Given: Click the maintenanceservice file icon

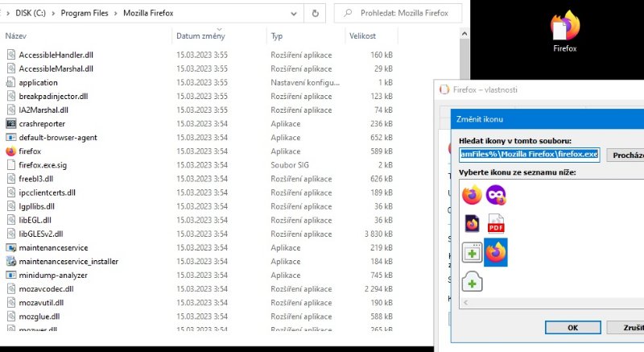Looking at the screenshot, I should point(11,247).
